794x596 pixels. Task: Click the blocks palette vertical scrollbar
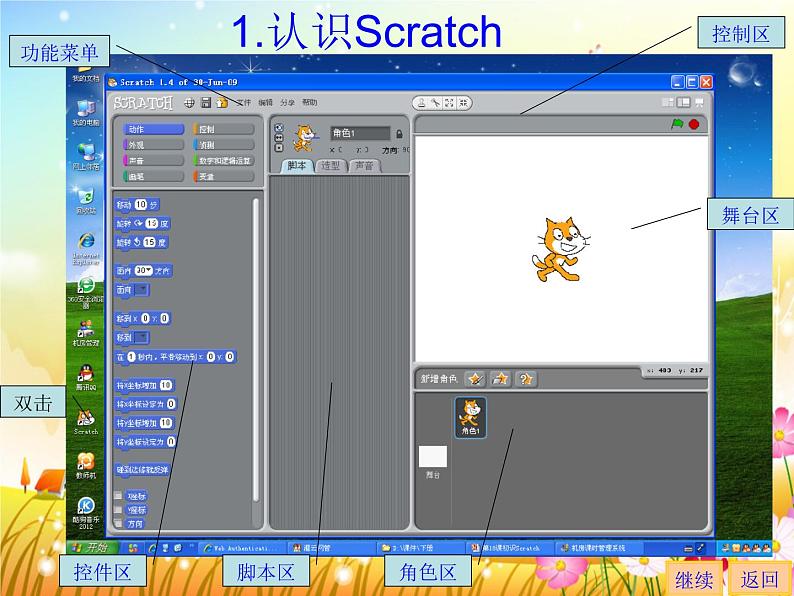coord(256,350)
